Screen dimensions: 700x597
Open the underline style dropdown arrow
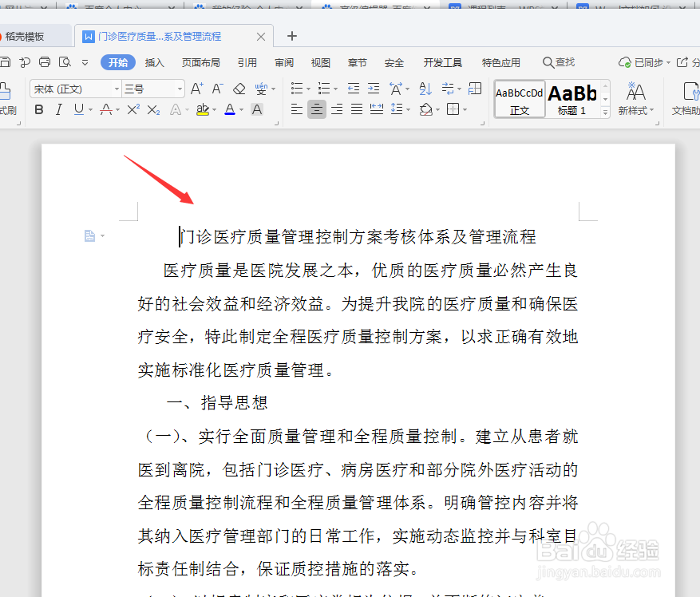(x=91, y=110)
